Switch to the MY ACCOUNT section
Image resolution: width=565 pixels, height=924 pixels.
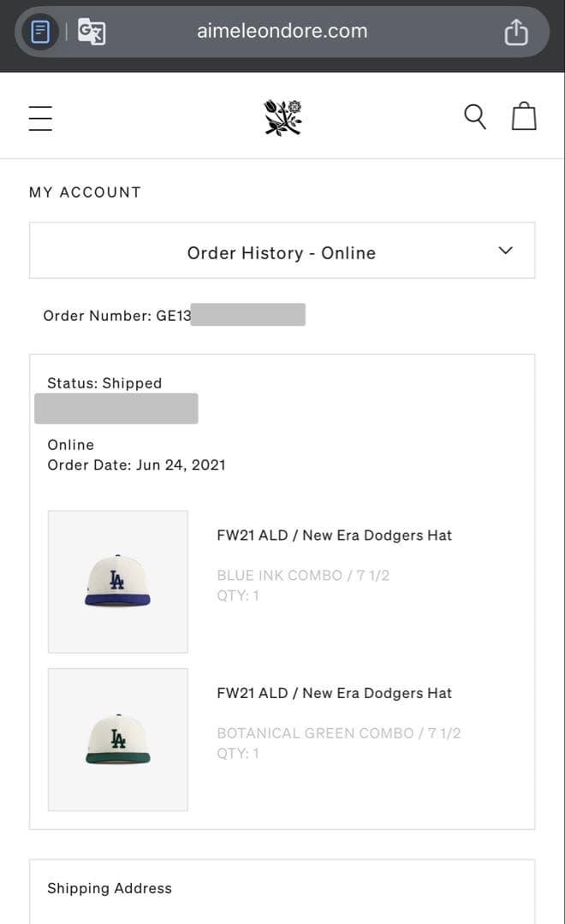[85, 192]
